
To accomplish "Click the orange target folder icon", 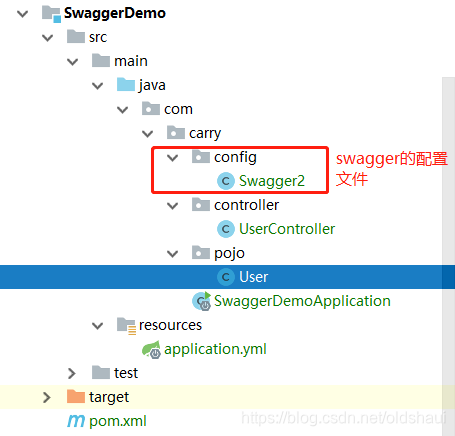I will 76,397.
